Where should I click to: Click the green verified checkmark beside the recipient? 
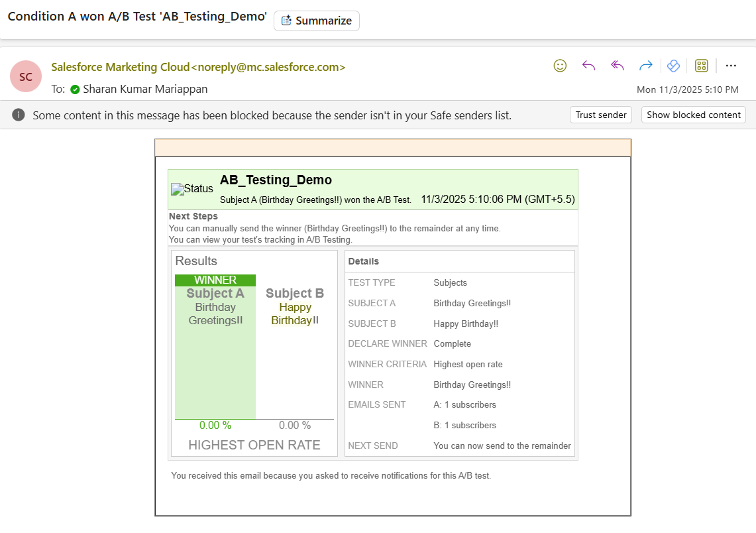coord(75,89)
